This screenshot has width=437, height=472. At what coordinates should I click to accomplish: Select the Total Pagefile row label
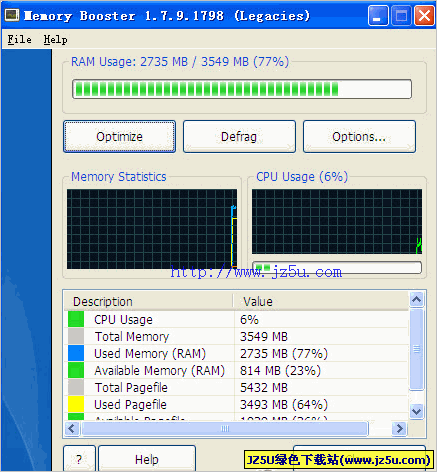pyautogui.click(x=131, y=388)
